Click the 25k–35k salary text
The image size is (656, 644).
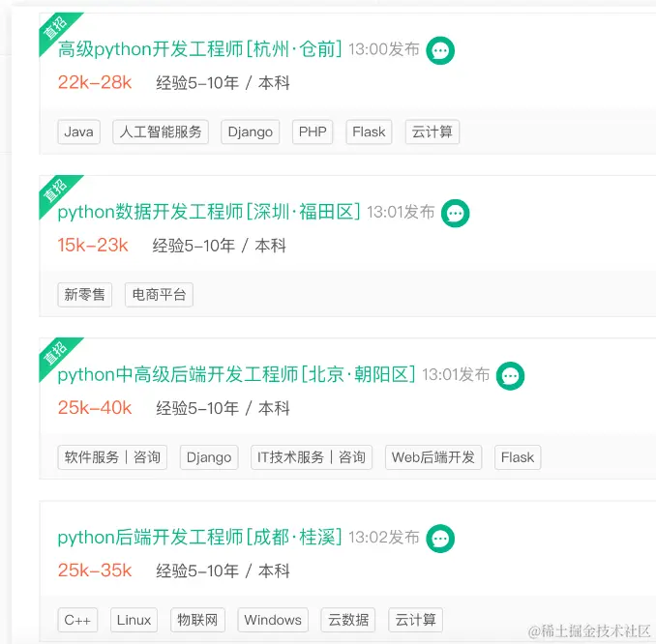(x=95, y=571)
